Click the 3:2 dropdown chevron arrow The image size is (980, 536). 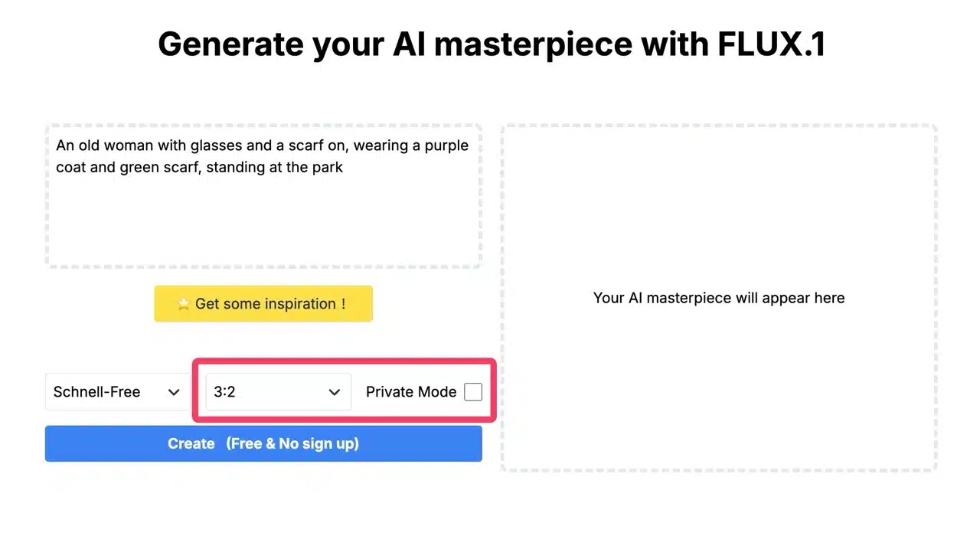pos(334,392)
